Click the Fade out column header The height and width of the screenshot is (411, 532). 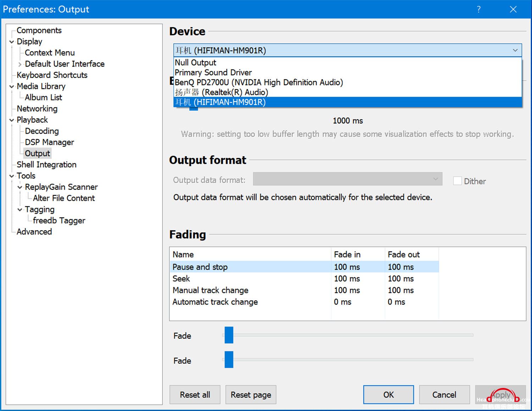pyautogui.click(x=412, y=254)
